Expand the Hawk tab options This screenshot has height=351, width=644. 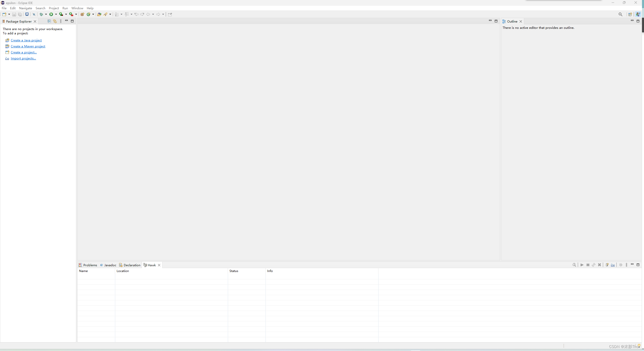(626, 265)
